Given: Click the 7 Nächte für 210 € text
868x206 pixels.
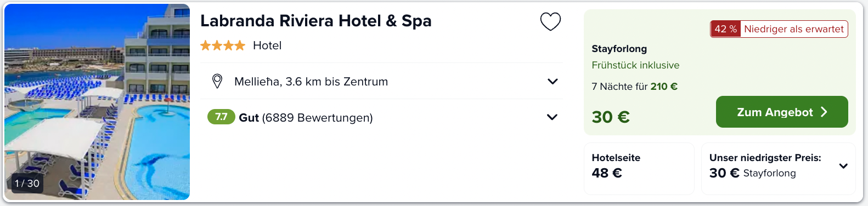Looking at the screenshot, I should 635,87.
